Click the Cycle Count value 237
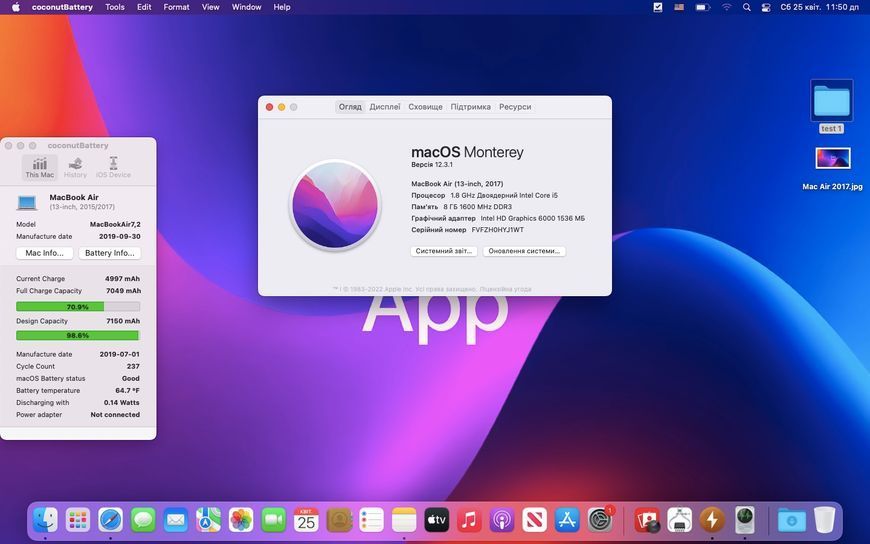870x544 pixels. [x=133, y=366]
